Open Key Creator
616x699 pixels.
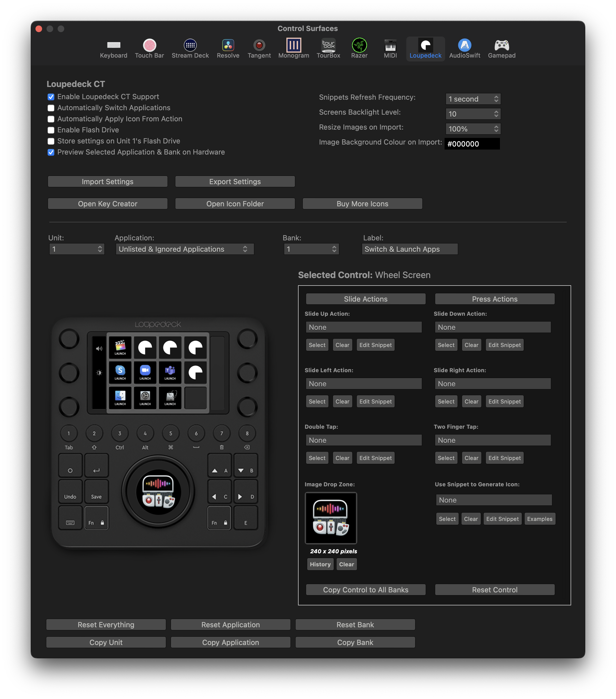tap(108, 204)
